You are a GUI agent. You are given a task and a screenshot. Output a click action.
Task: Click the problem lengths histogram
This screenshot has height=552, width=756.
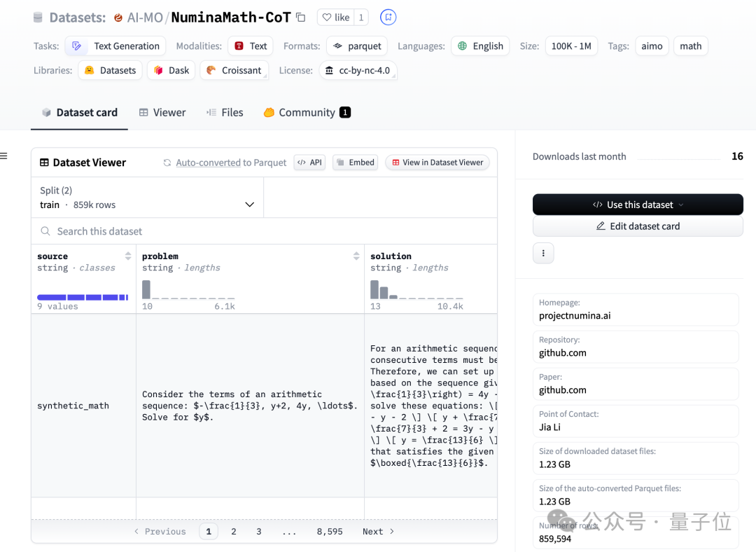pos(188,289)
